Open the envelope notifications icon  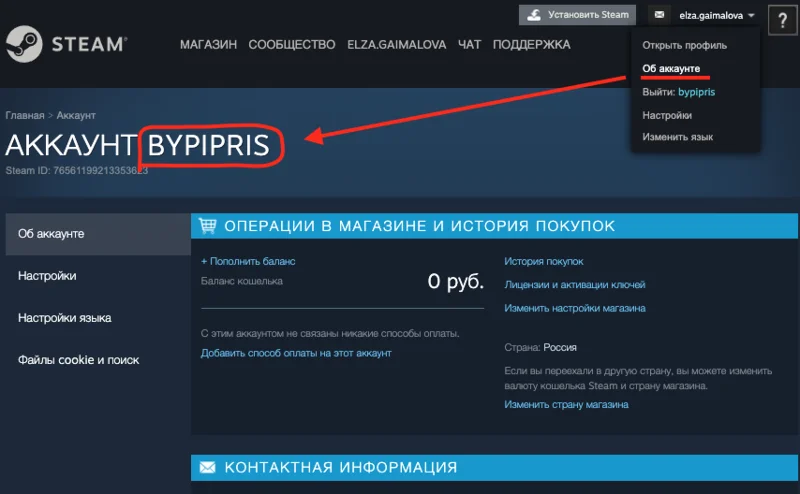[x=659, y=15]
